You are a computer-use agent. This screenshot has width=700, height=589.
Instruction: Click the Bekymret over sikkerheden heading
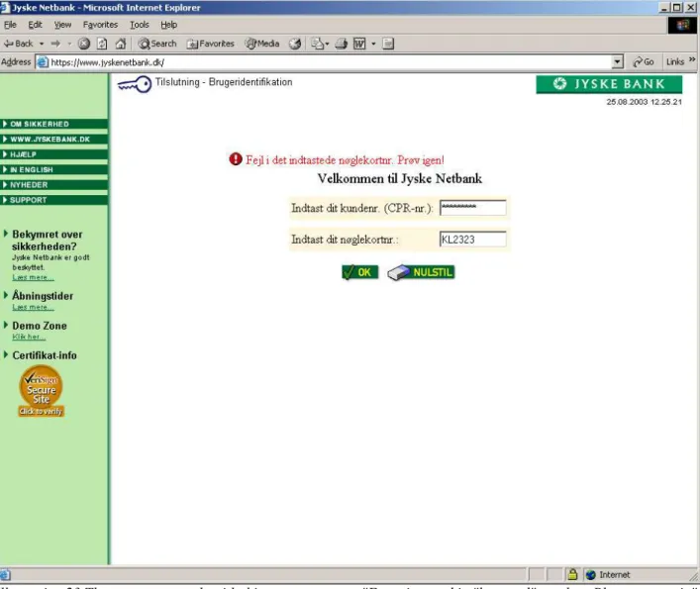pos(47,241)
